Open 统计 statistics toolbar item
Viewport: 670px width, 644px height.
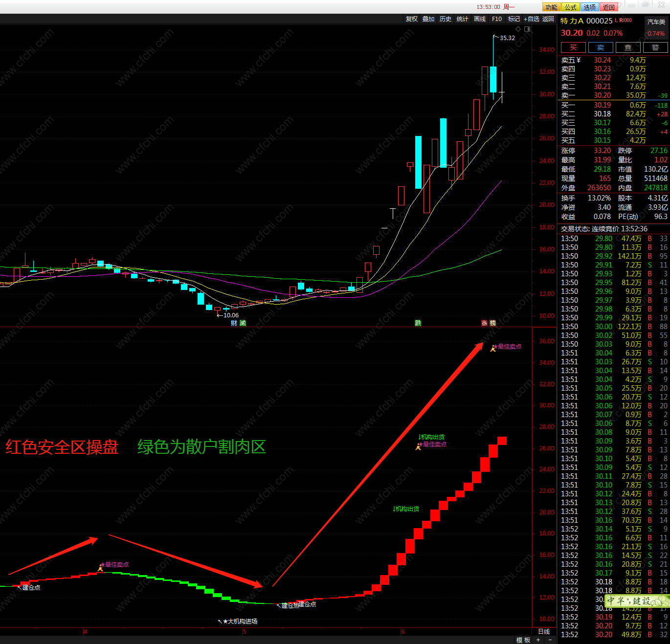click(x=463, y=19)
